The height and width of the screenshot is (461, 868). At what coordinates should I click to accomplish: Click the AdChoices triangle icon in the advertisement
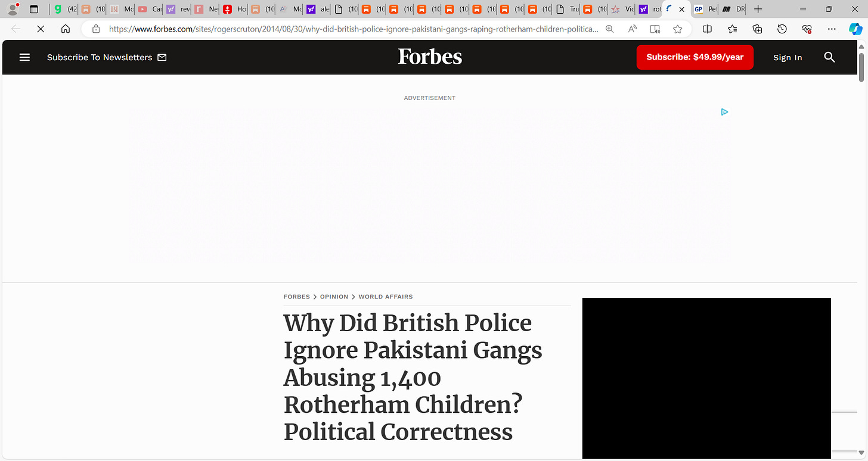[x=724, y=112]
